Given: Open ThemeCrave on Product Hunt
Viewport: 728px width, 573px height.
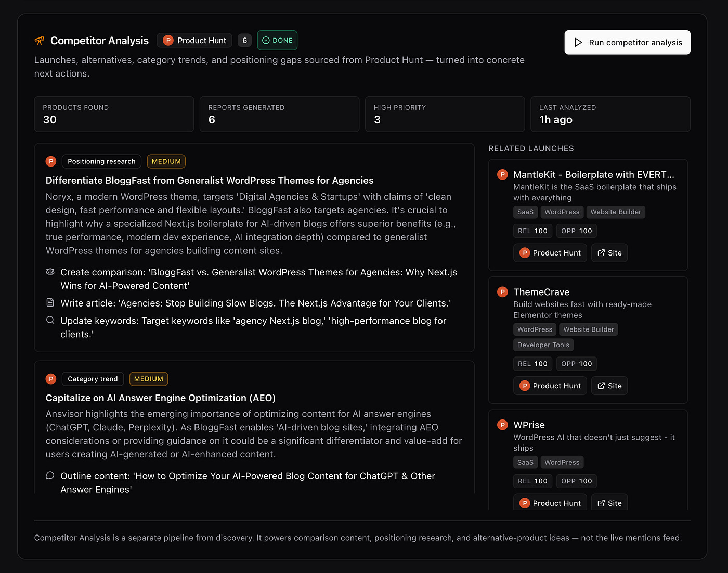Looking at the screenshot, I should pyautogui.click(x=550, y=386).
